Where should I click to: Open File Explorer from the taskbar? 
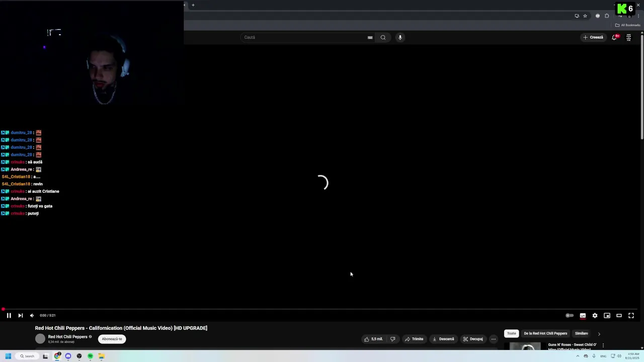click(x=101, y=356)
